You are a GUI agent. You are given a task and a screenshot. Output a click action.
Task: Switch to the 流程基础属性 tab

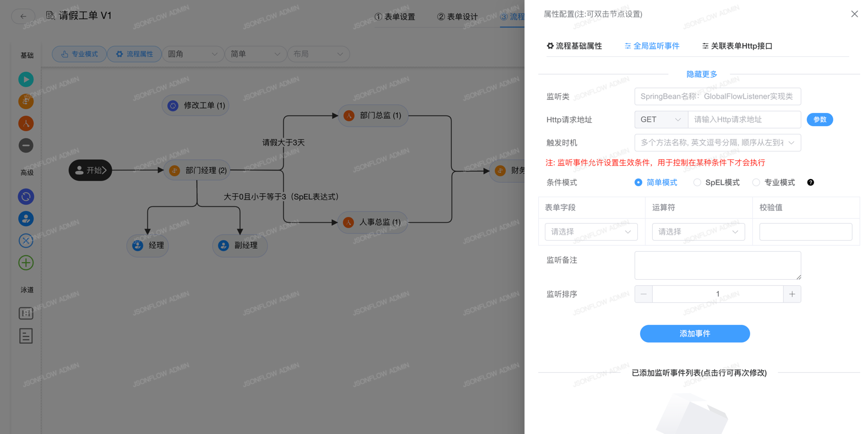[574, 46]
